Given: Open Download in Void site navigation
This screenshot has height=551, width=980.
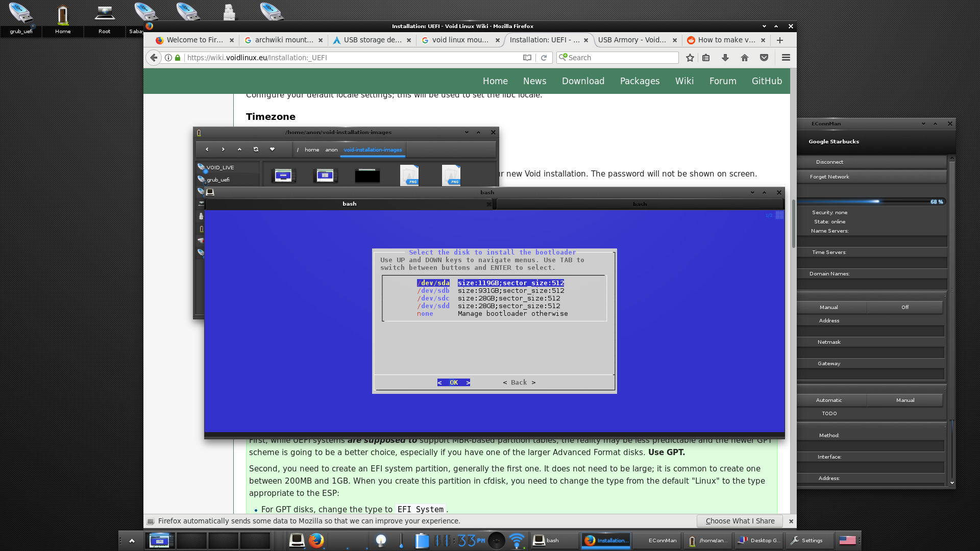Looking at the screenshot, I should (583, 81).
